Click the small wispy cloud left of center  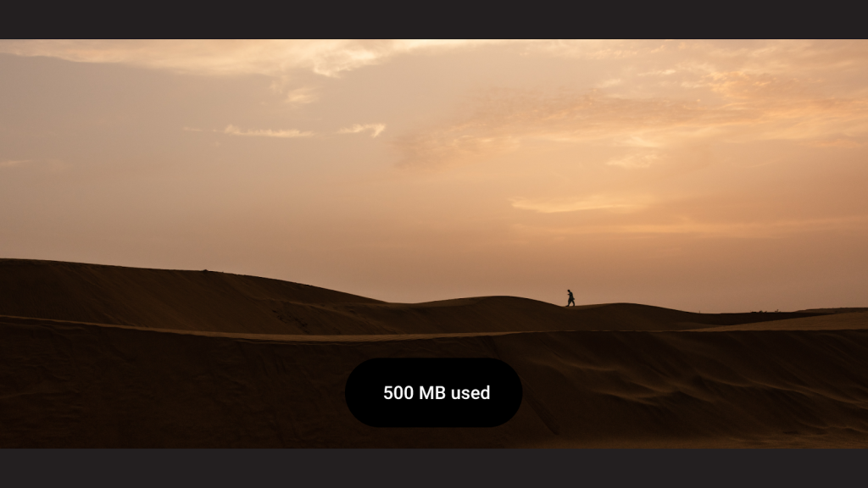(269, 131)
